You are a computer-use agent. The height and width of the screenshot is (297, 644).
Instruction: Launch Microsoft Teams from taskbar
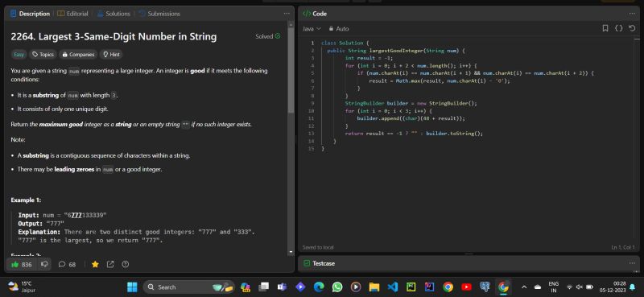pyautogui.click(x=282, y=287)
